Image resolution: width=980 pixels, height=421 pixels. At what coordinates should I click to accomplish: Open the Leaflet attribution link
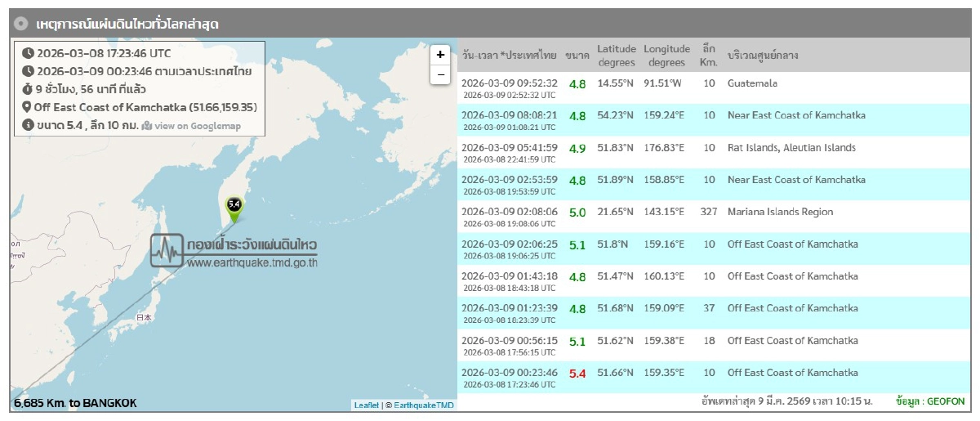366,405
